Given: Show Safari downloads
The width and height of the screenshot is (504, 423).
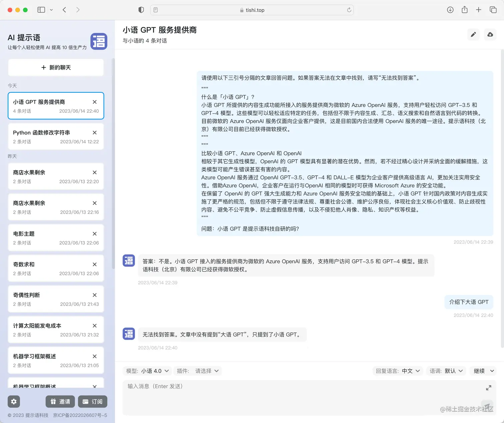Looking at the screenshot, I should [x=450, y=10].
